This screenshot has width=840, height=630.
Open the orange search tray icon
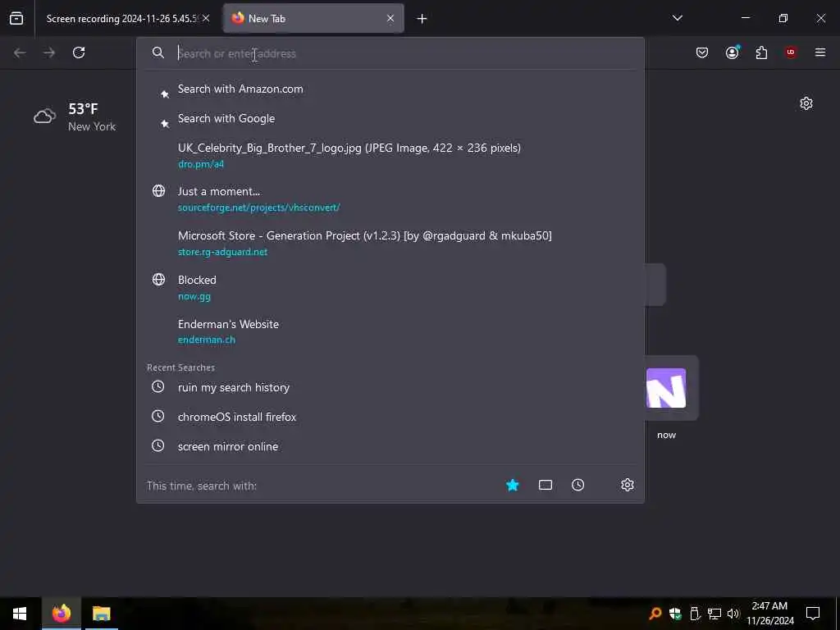pos(655,614)
